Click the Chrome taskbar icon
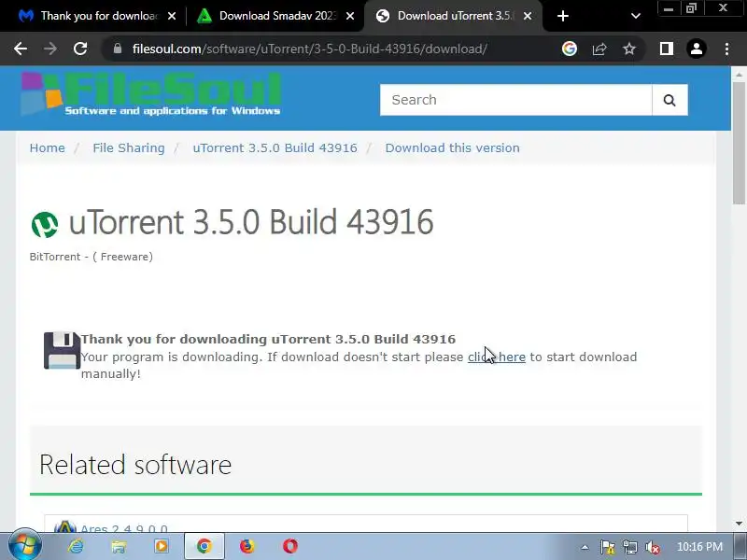Screen dimensions: 747x560 [204, 546]
